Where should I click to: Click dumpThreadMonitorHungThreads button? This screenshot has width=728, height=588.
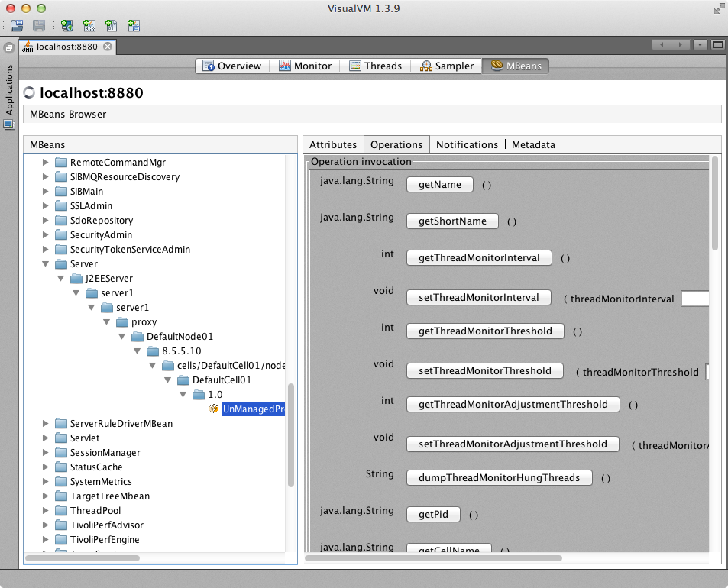pyautogui.click(x=499, y=477)
